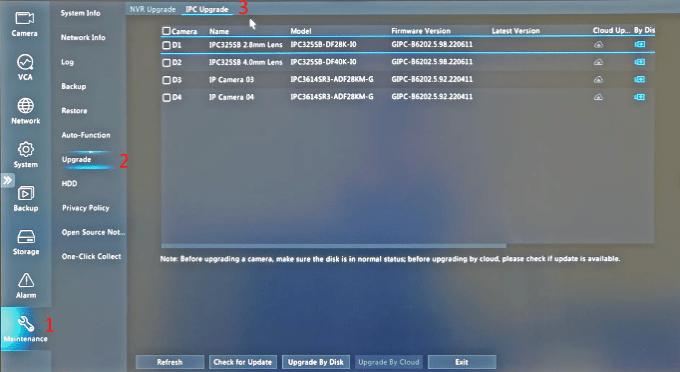Open the One-Click Collect menu item
Viewport: 680px width, 372px height.
(91, 256)
